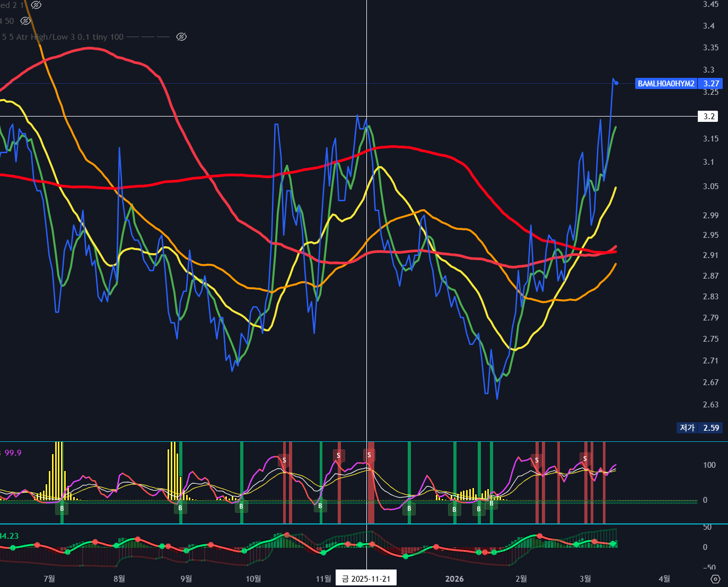This screenshot has width=728, height=587.
Task: Select the B marker left of 2026 label
Action: pos(409,509)
